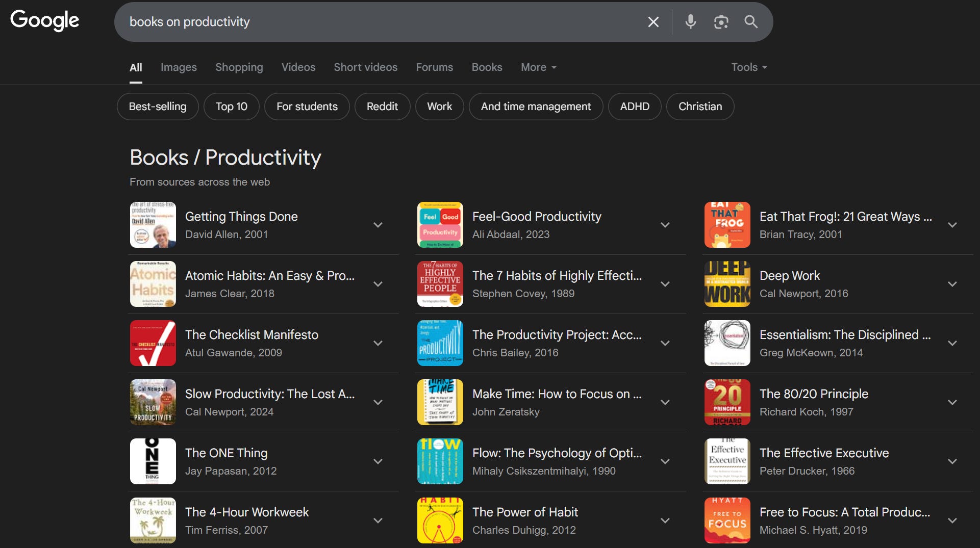The height and width of the screenshot is (548, 980).
Task: Choose the Reddit filter chip
Action: tap(382, 107)
